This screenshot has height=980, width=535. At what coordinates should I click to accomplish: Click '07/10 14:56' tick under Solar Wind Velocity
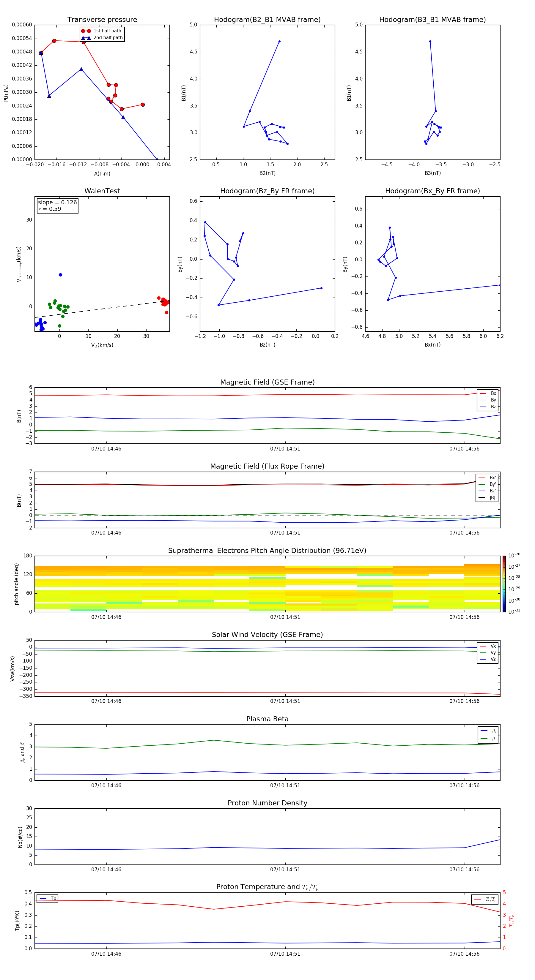point(464,701)
